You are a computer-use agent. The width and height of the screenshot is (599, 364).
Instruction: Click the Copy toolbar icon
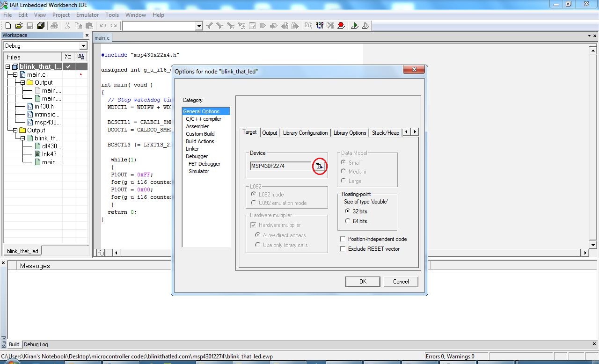[78, 26]
